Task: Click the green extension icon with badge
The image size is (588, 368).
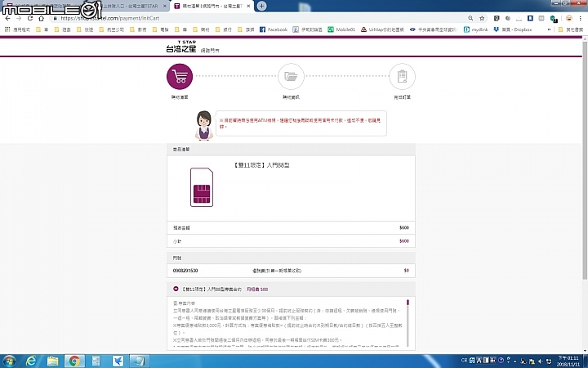Action: coord(553,18)
